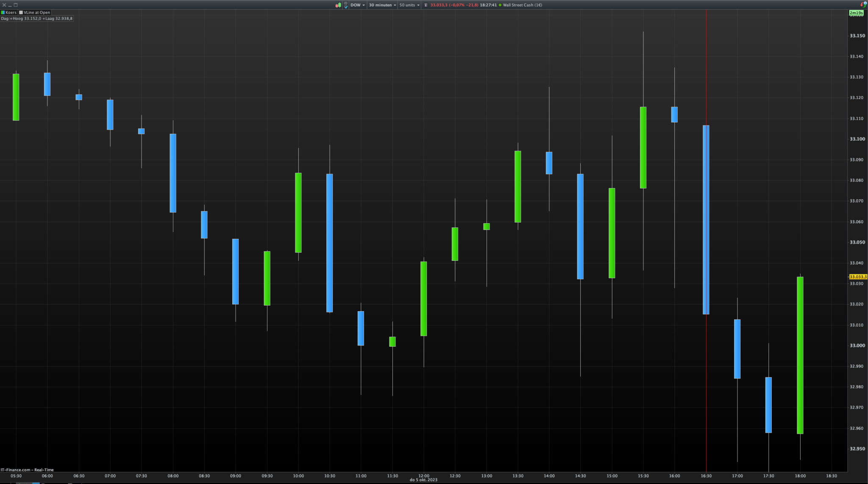The height and width of the screenshot is (484, 868).
Task: Maximize the chart window
Action: click(x=16, y=5)
